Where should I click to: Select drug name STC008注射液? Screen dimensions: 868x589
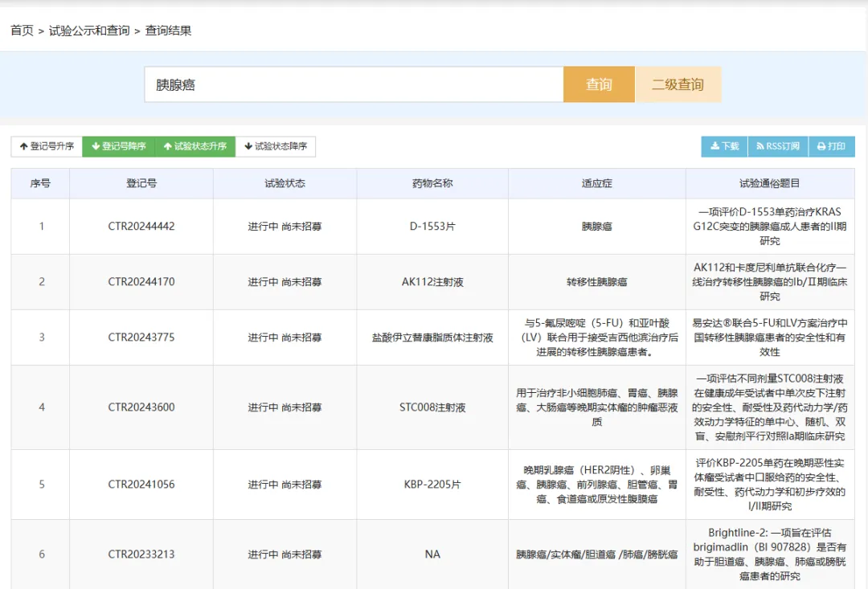tap(432, 407)
